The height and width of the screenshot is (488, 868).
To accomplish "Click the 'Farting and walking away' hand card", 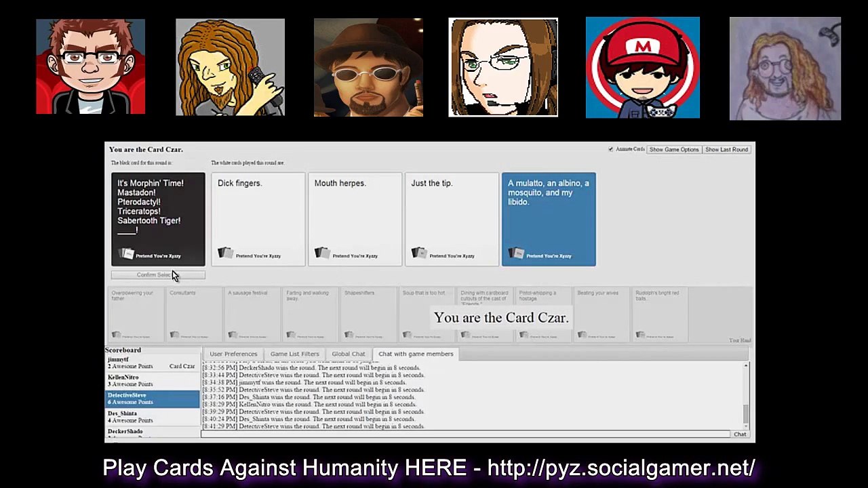I will tap(311, 315).
